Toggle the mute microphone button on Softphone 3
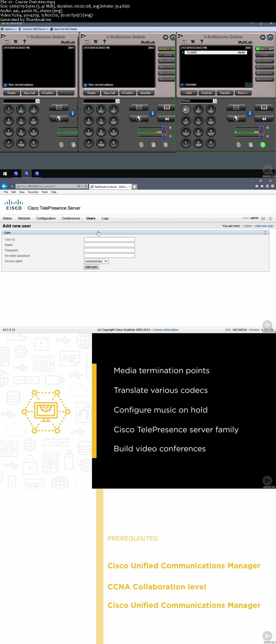This screenshot has height=644, width=276. click(251, 145)
